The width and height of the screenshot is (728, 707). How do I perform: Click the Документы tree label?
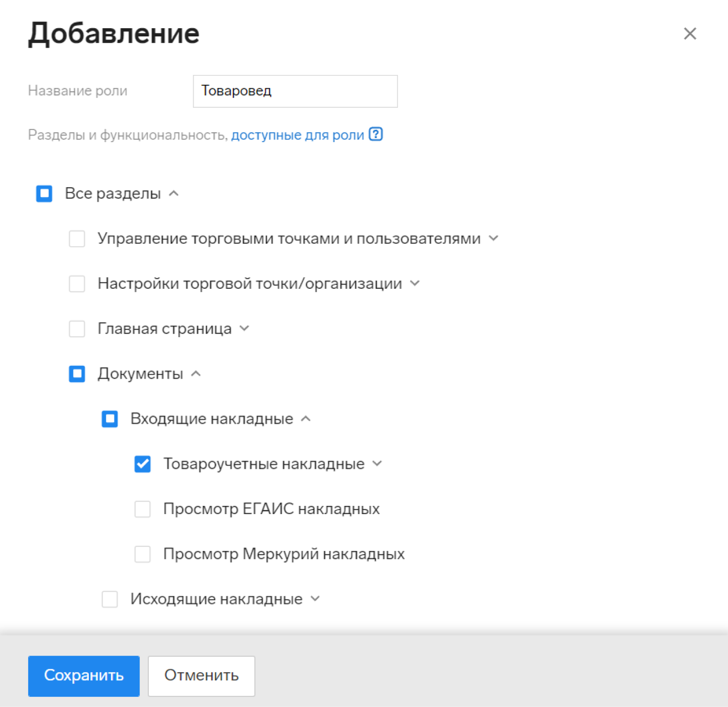(140, 374)
